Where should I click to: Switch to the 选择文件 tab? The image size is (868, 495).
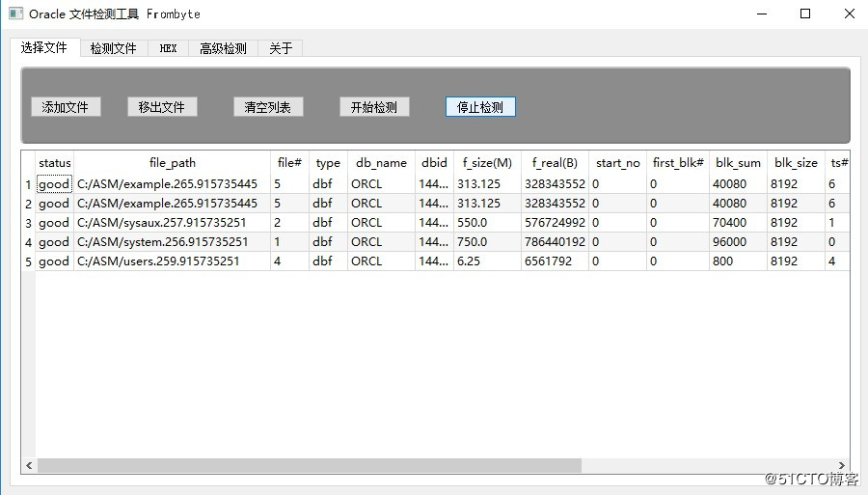44,47
